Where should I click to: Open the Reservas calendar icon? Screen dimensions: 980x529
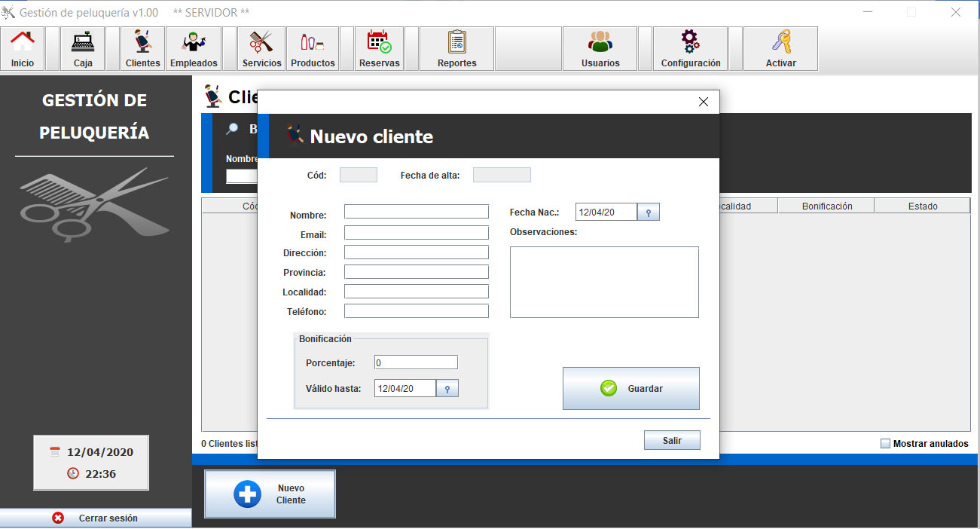pyautogui.click(x=379, y=49)
